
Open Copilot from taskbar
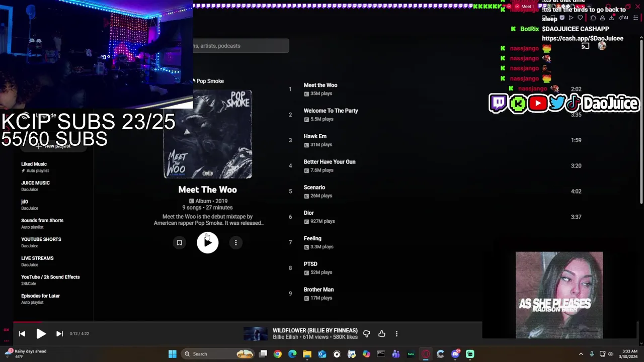tap(366, 354)
